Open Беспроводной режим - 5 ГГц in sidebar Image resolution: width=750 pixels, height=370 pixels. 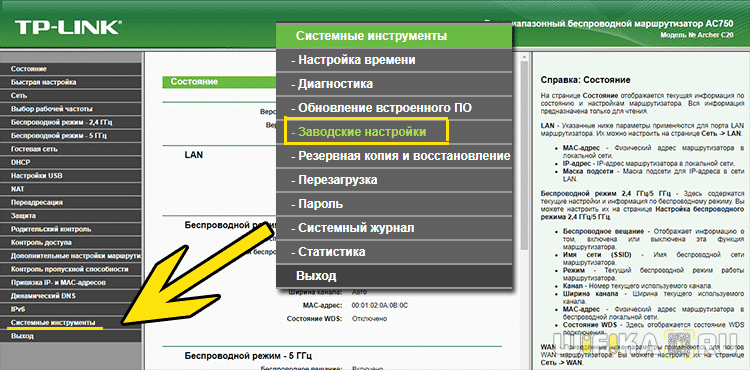click(x=71, y=136)
